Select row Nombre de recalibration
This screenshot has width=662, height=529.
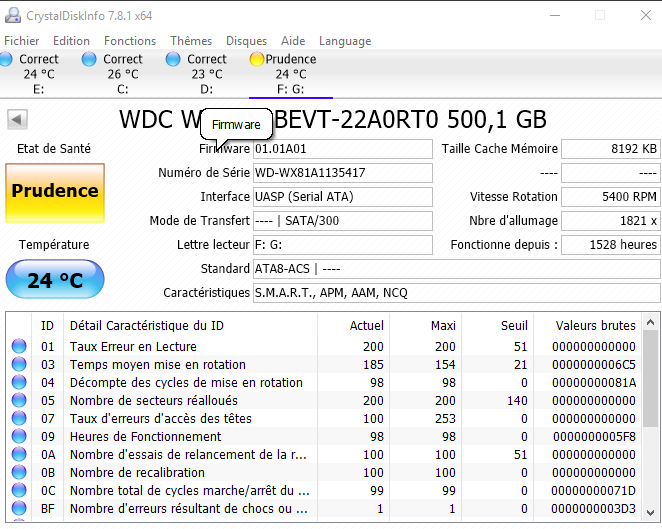pos(324,472)
